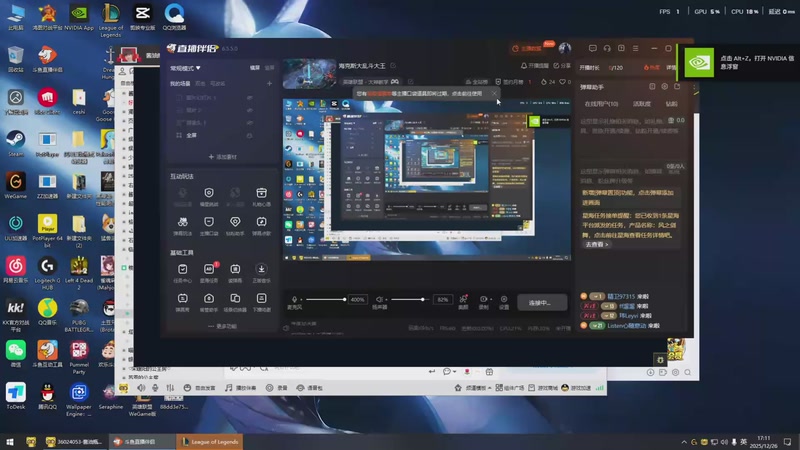800x450 pixels.
Task: Toggle visibility of 全屏 source
Action: tap(249, 135)
